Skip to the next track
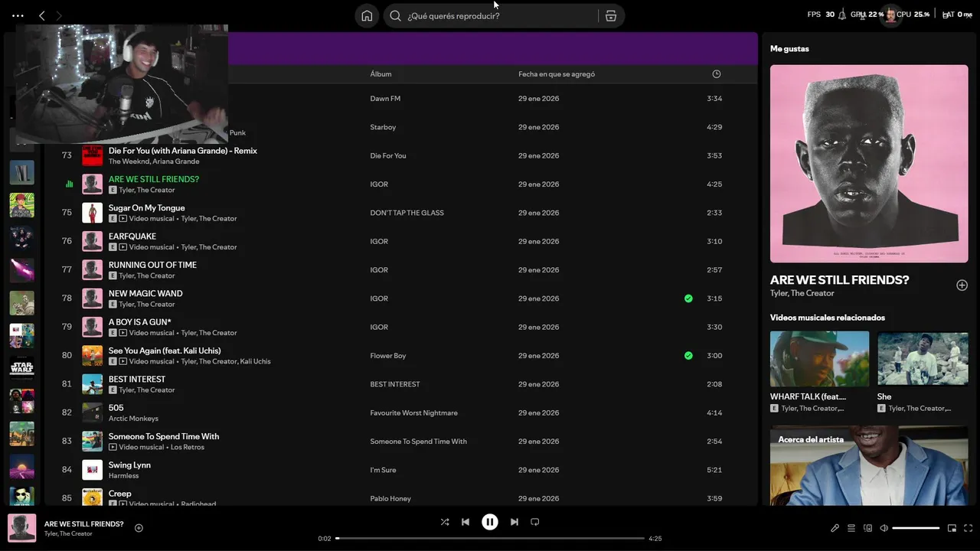 [514, 522]
